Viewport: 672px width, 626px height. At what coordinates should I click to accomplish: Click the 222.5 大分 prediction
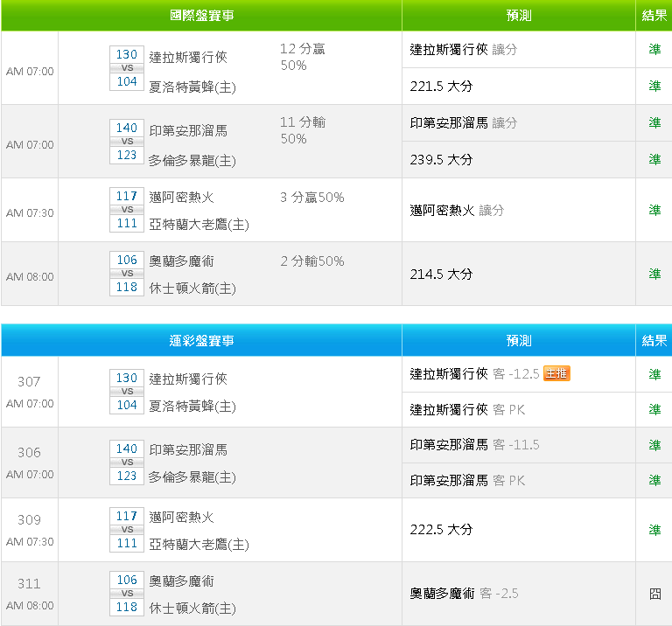coord(441,530)
